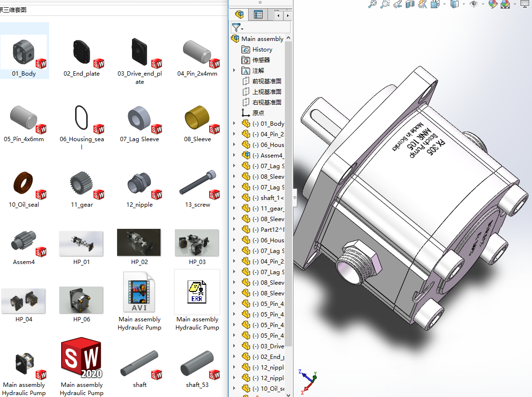Open the FeatureManager design tree tab

239,14
